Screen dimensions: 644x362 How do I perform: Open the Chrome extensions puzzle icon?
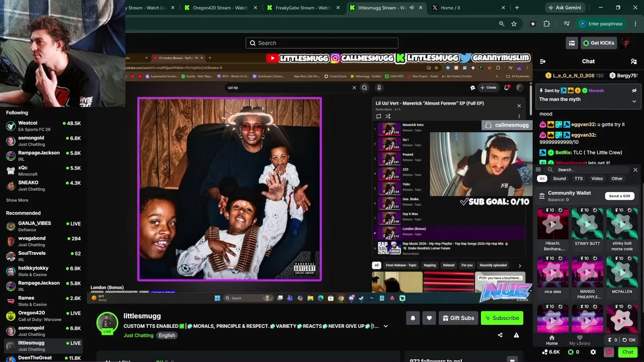pos(547,24)
